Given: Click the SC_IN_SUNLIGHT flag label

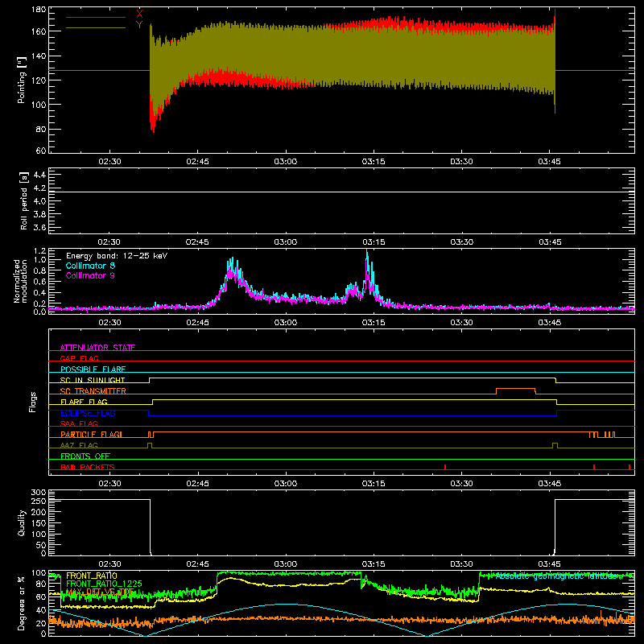Looking at the screenshot, I should (x=93, y=380).
